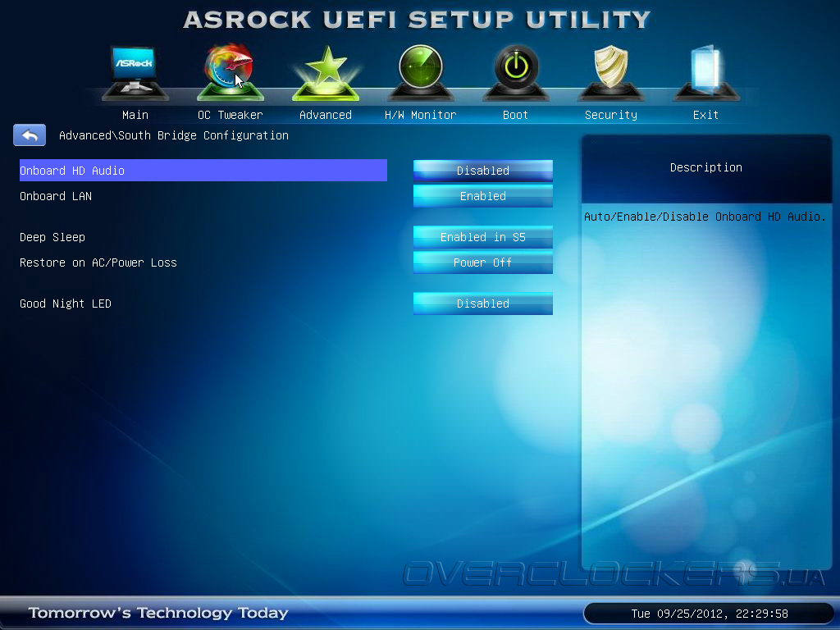840x630 pixels.
Task: Switch to the Advanced tab label
Action: click(x=325, y=115)
